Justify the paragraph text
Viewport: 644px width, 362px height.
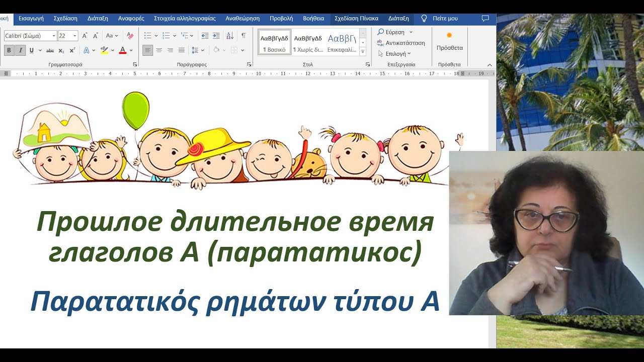pos(182,50)
